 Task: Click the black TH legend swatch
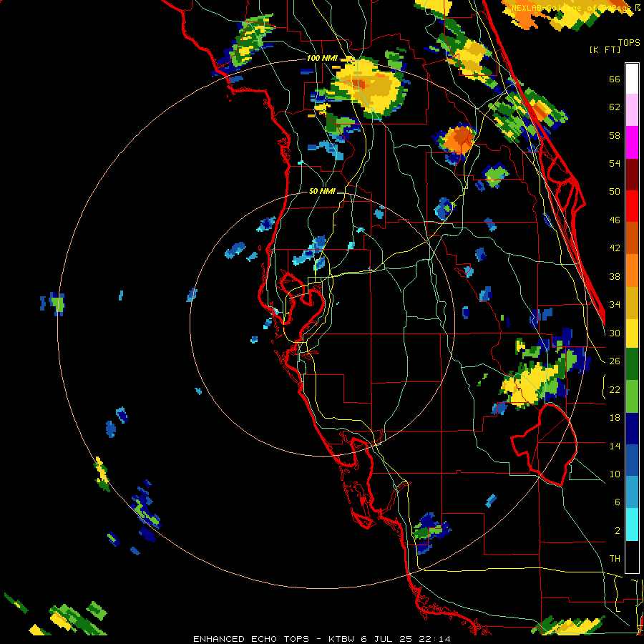click(632, 557)
